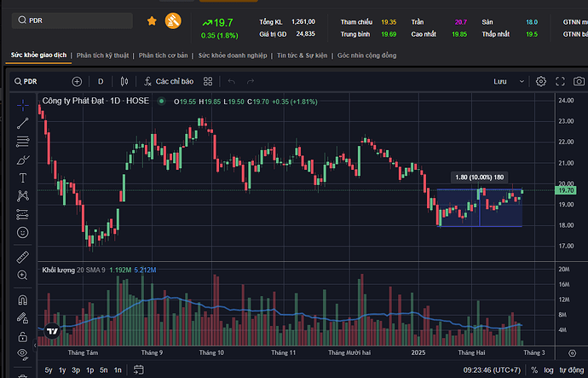
Task: Toggle logarithmic scale (log)
Action: pos(549,370)
